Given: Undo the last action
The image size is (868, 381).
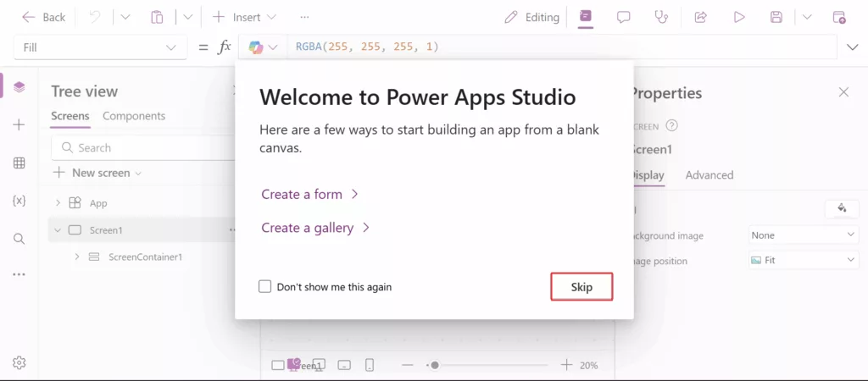Looking at the screenshot, I should (x=95, y=17).
